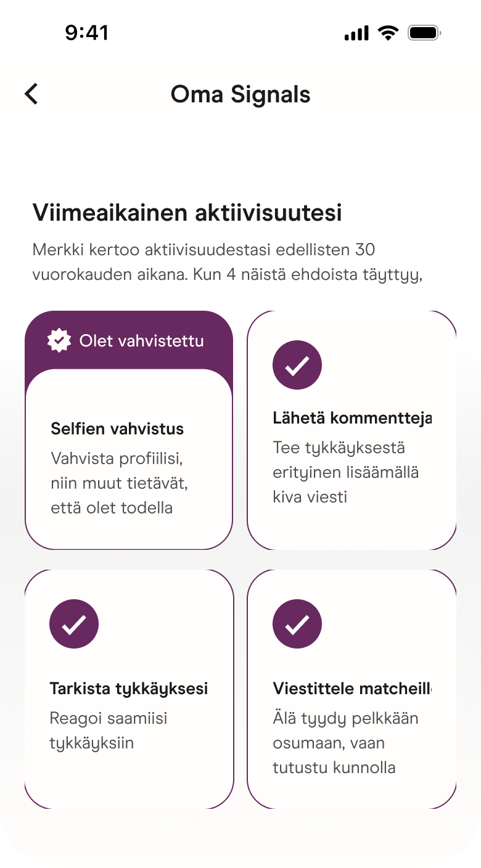Open the Lähetä kommentteja card title
481x868 pixels.
(x=352, y=418)
